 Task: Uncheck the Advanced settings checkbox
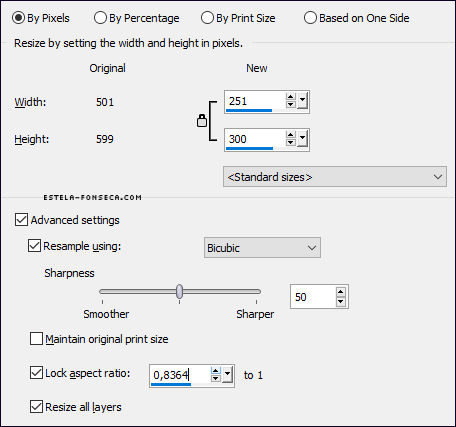(x=21, y=220)
